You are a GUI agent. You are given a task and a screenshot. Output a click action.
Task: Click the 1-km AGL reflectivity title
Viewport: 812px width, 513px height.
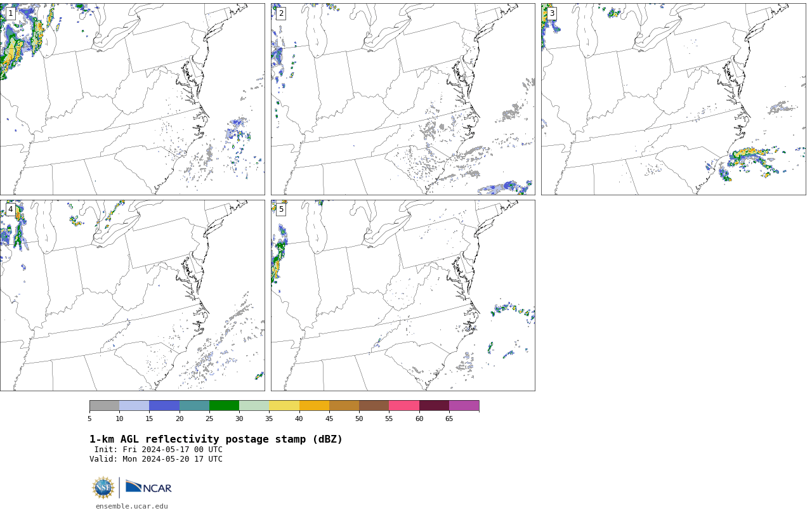point(216,439)
